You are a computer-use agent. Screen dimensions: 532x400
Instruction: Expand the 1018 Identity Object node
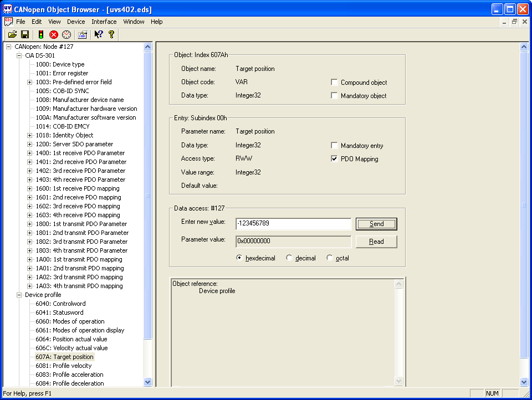coord(29,135)
